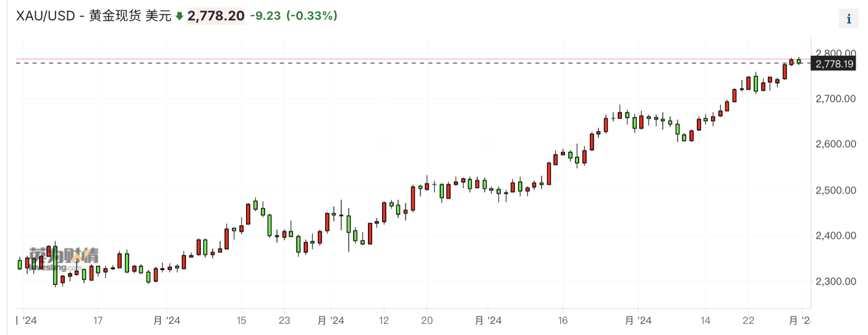Click the info icon button
The height and width of the screenshot is (335, 868).
(x=848, y=19)
